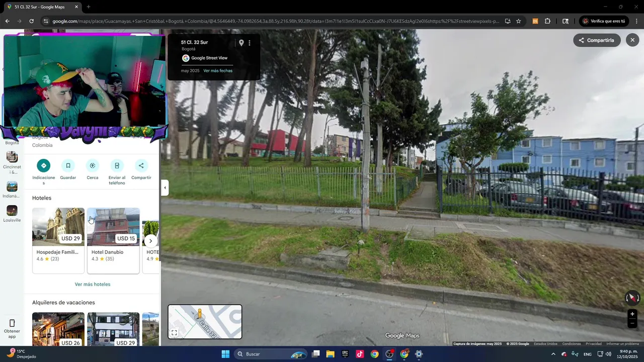This screenshot has width=644, height=362.
Task: Click the install app icon in address bar
Action: coord(507,21)
